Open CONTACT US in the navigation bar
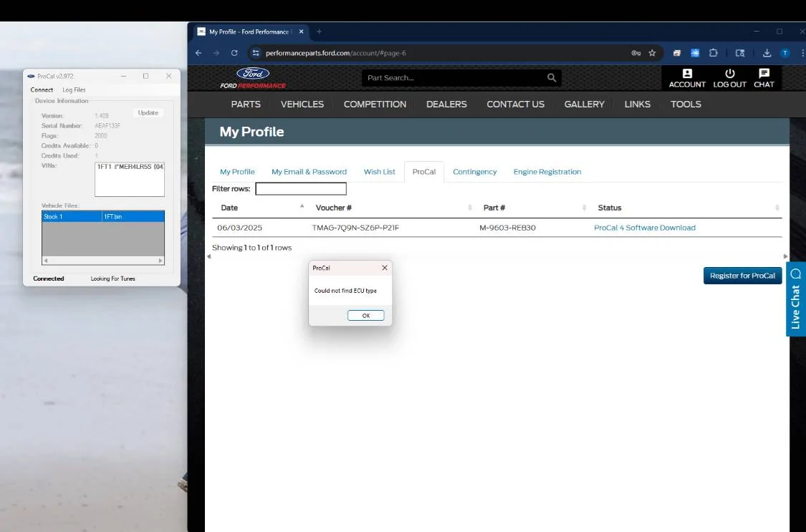 pos(516,105)
